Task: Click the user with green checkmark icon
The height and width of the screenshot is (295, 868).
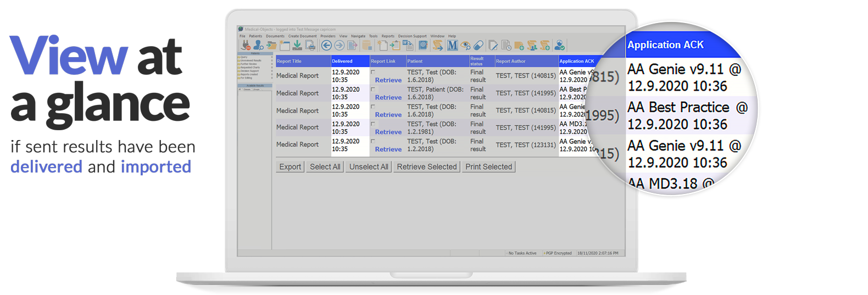Action: click(560, 45)
